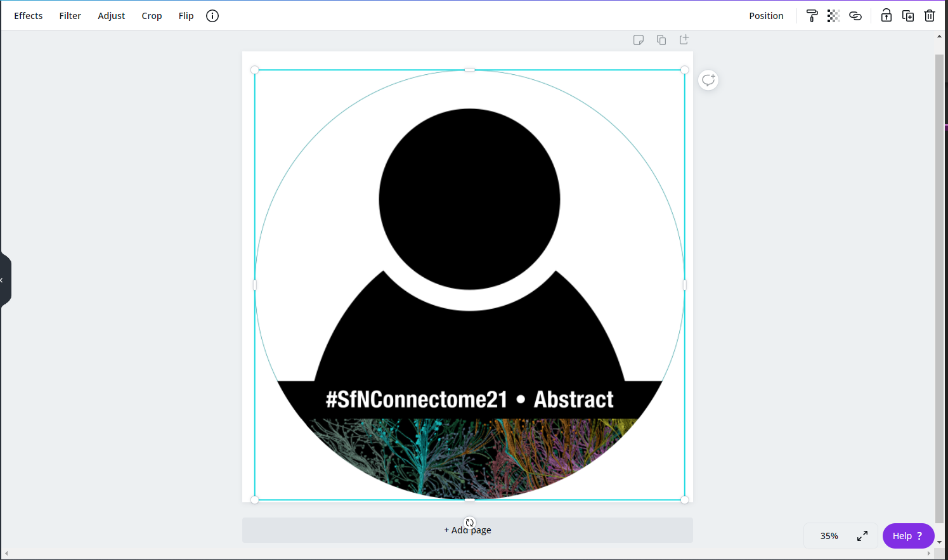Click the vertical scrollbar thumb
The width and height of the screenshot is (948, 560).
[x=940, y=289]
